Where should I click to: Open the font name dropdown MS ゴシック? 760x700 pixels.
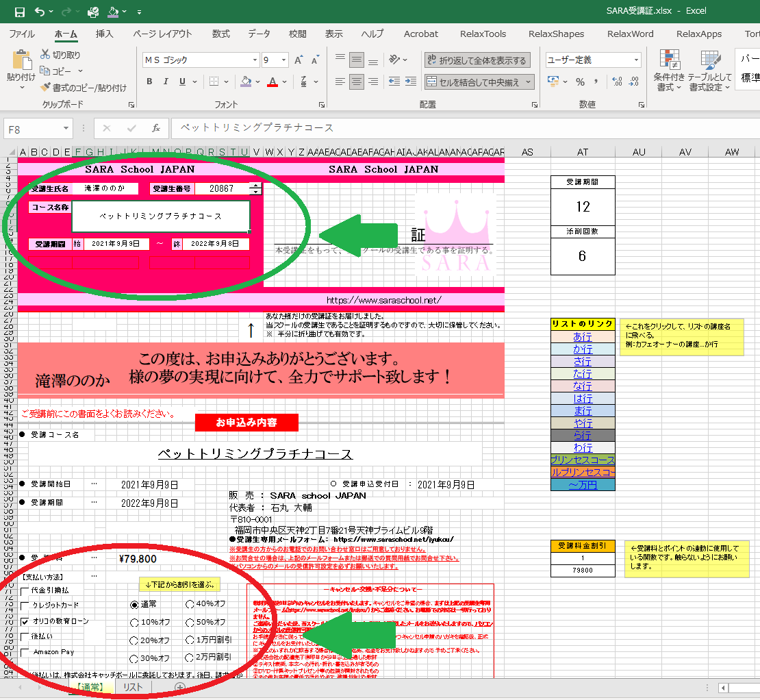(x=255, y=60)
